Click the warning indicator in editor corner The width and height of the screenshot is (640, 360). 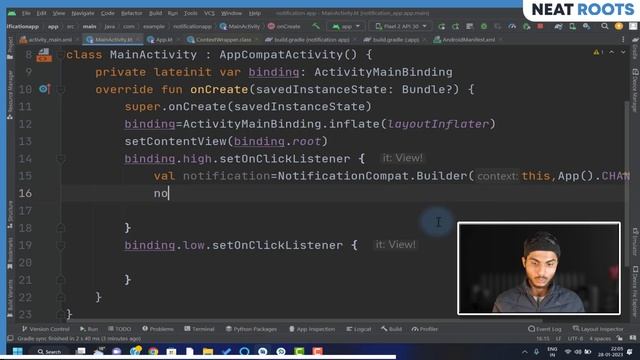click(x=598, y=52)
